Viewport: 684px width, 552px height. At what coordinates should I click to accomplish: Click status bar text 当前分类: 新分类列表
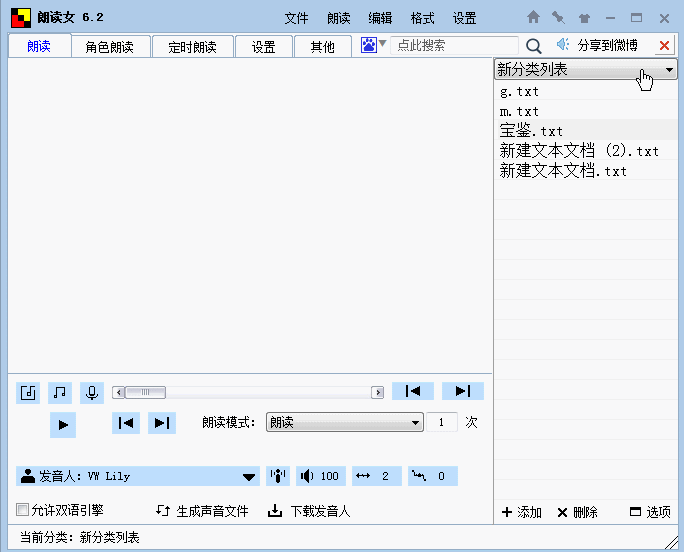pyautogui.click(x=79, y=537)
